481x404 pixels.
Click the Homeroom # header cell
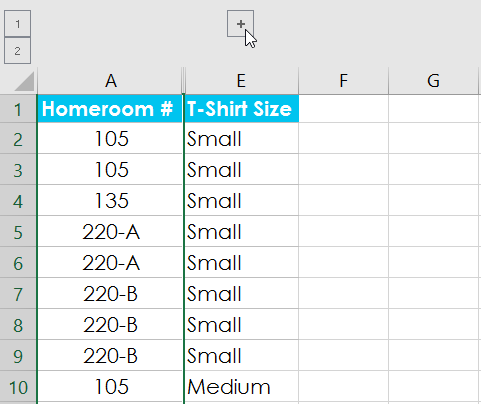pyautogui.click(x=110, y=109)
